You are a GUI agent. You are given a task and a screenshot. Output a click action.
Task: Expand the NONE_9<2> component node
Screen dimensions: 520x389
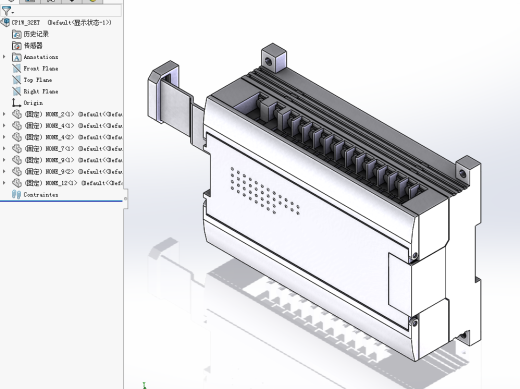(x=4, y=171)
